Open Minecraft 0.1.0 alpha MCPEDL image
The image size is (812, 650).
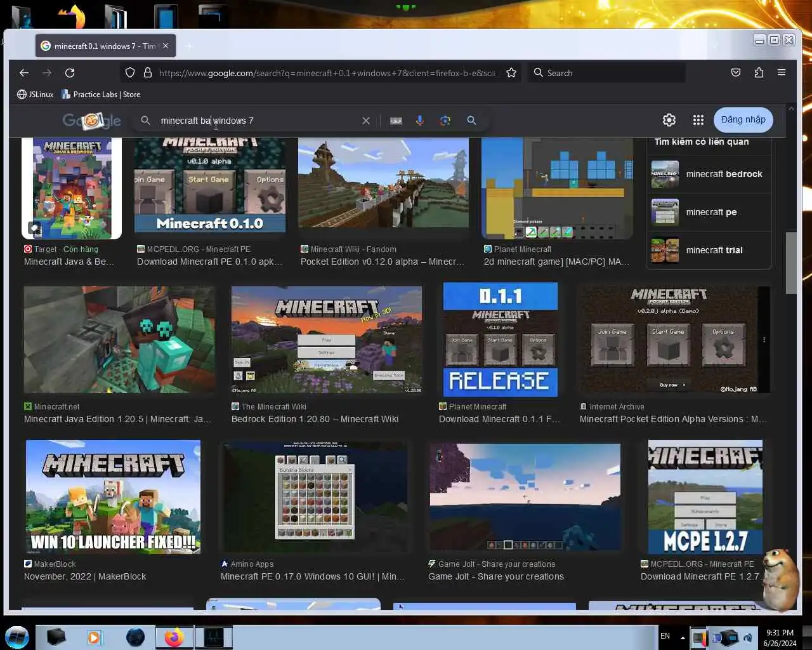point(209,185)
